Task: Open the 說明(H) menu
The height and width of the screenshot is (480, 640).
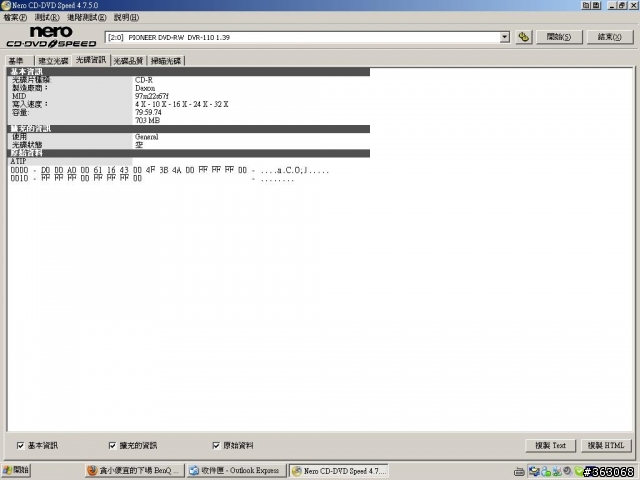Action: point(126,18)
